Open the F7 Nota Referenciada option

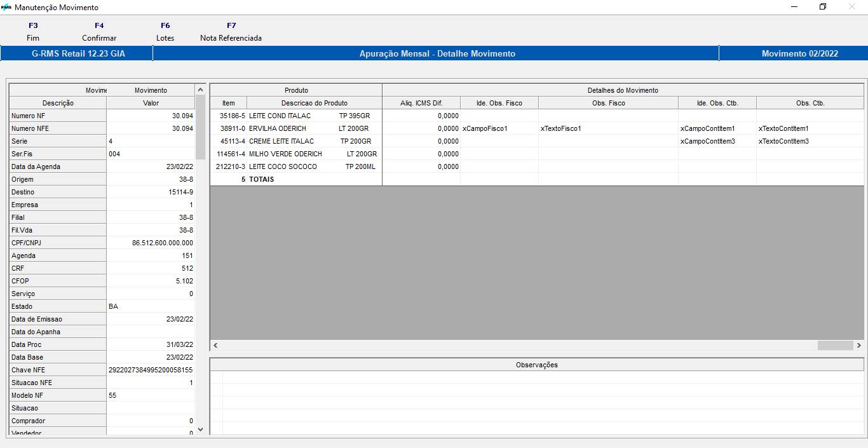(x=231, y=32)
